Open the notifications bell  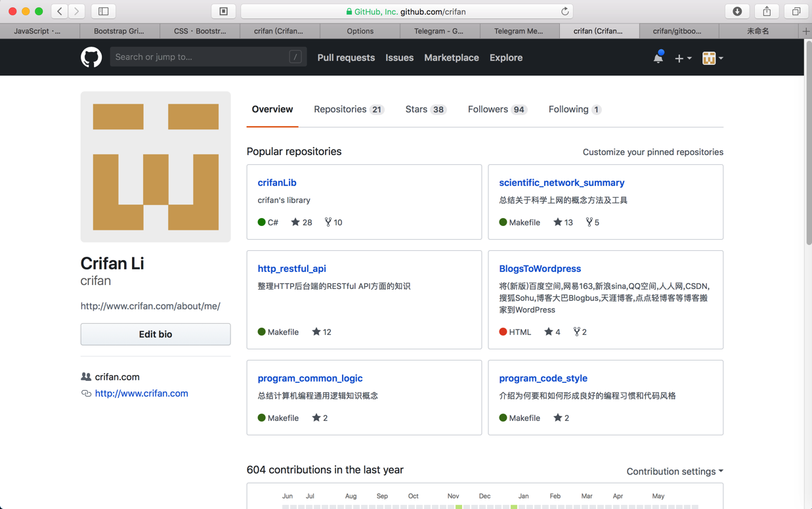(658, 58)
